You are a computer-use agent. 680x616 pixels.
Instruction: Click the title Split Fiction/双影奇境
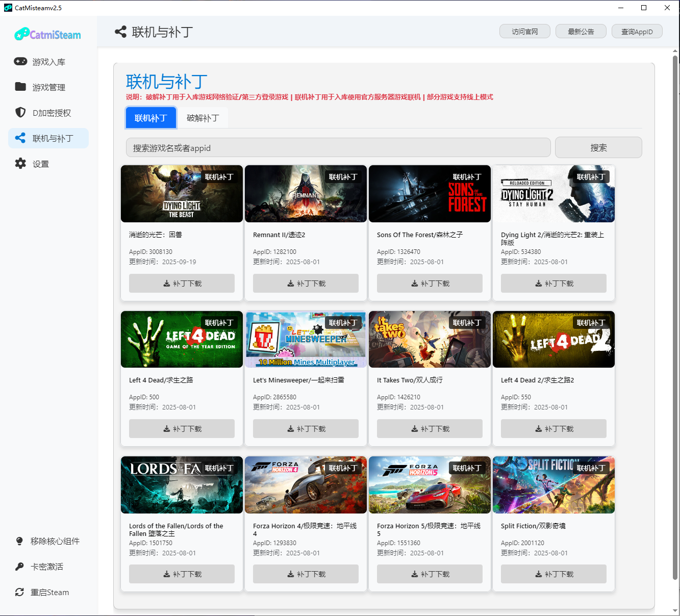[533, 526]
